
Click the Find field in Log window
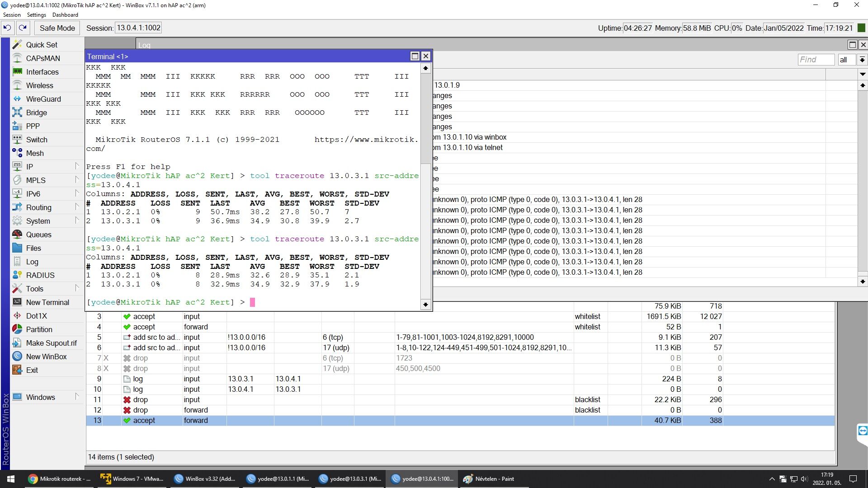(x=816, y=60)
